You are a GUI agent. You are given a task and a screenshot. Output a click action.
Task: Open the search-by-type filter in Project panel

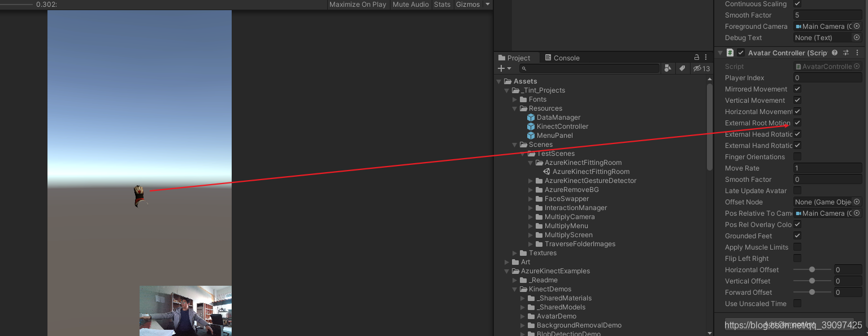[x=669, y=68]
